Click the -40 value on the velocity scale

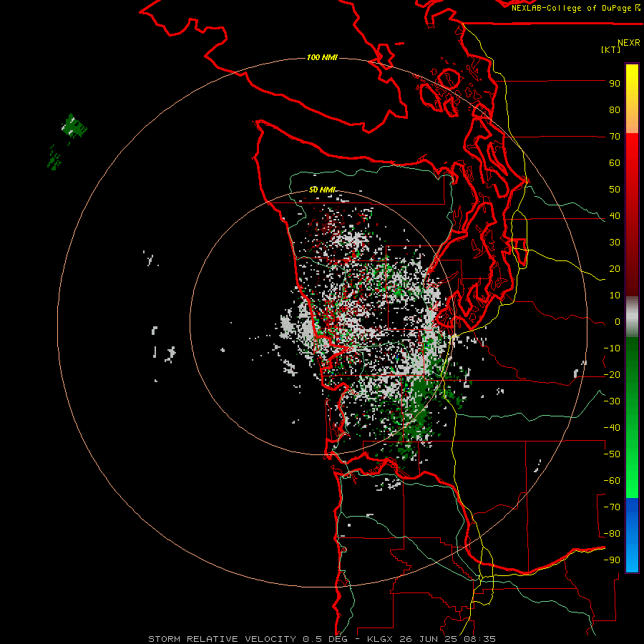click(x=612, y=428)
